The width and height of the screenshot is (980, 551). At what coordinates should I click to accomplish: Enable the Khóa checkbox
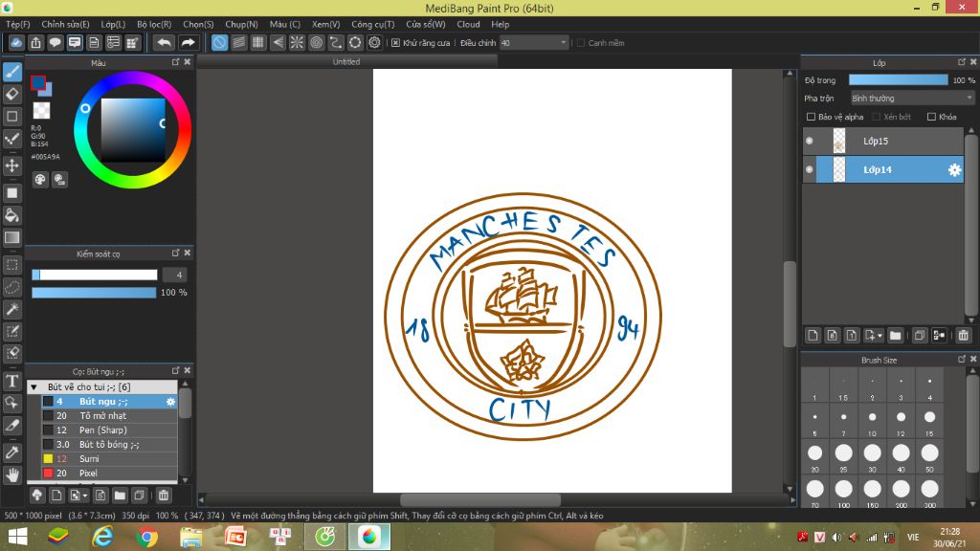931,117
